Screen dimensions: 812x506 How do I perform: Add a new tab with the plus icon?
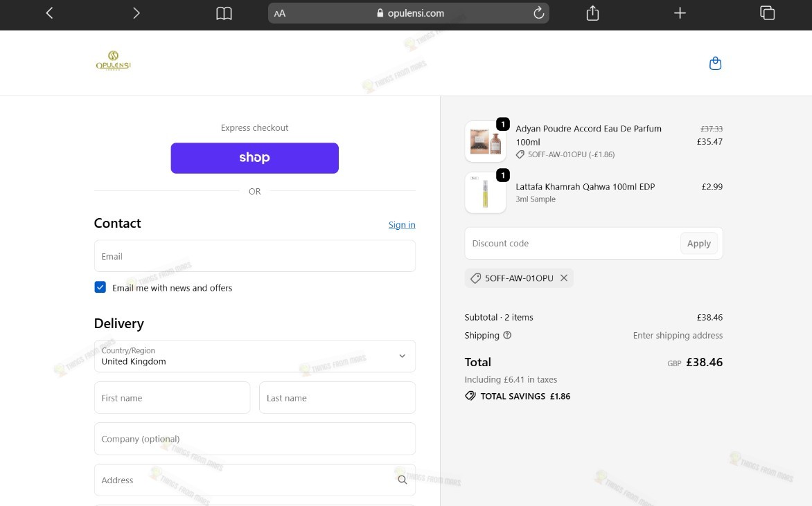pos(680,13)
